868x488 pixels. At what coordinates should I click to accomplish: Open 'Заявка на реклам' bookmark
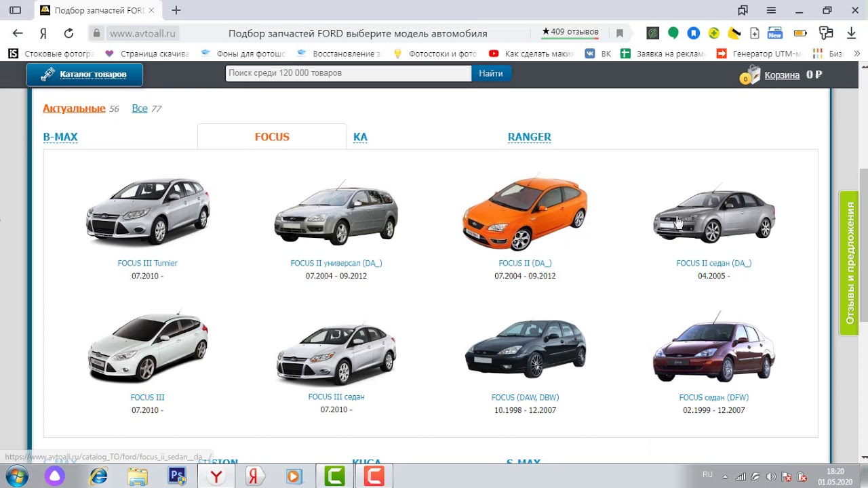tap(663, 54)
